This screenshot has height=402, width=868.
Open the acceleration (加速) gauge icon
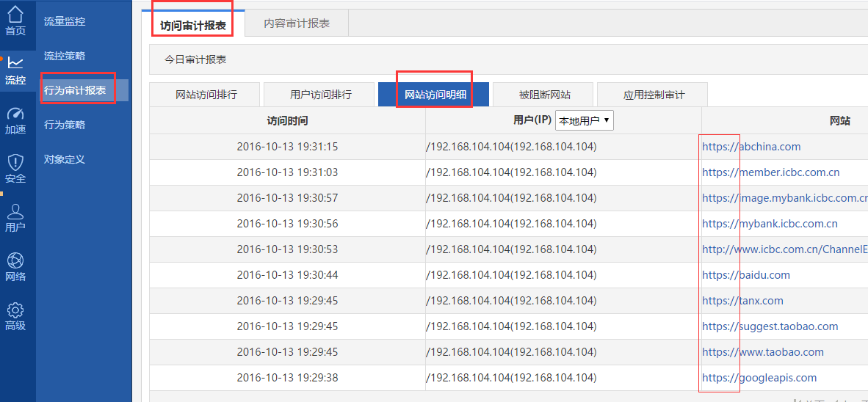[x=15, y=114]
